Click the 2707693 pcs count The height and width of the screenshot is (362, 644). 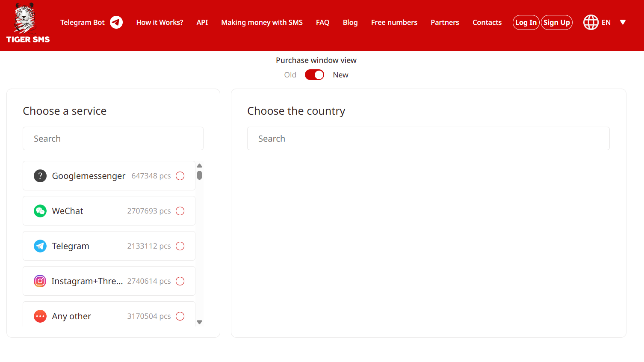(149, 211)
